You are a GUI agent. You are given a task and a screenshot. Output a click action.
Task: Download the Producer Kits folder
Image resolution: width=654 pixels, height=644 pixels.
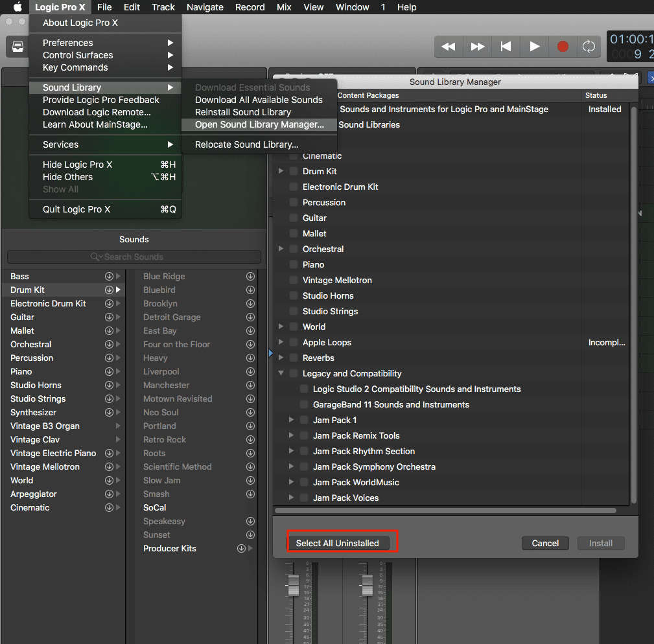(x=241, y=549)
